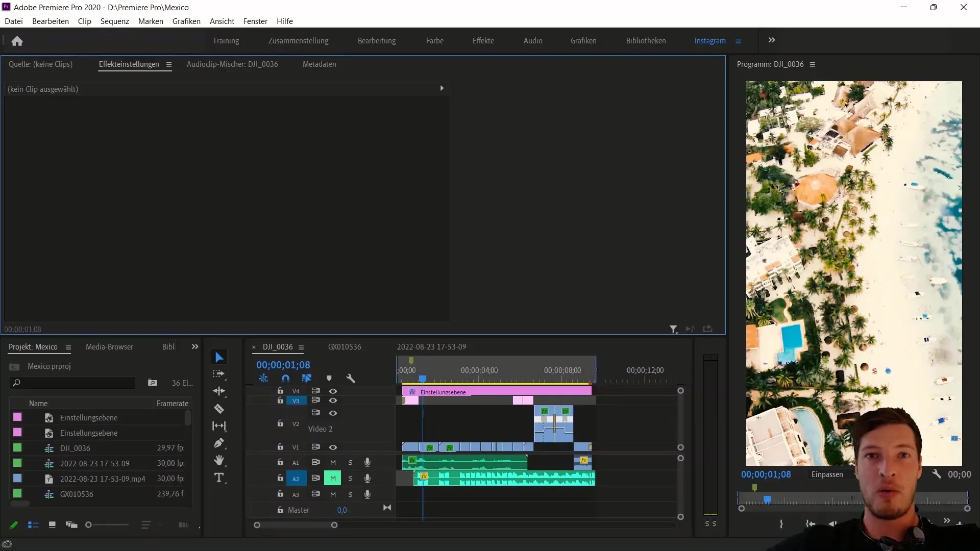
Task: Show overflow workspaces chevron
Action: click(772, 40)
